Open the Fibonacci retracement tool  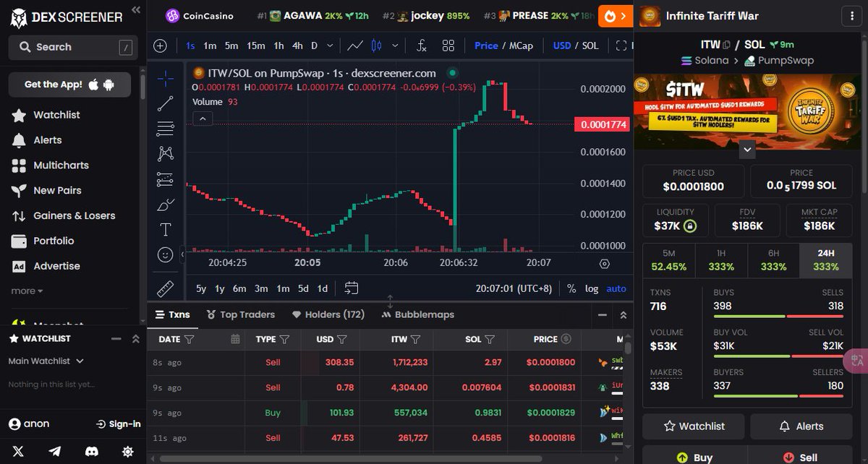[165, 129]
